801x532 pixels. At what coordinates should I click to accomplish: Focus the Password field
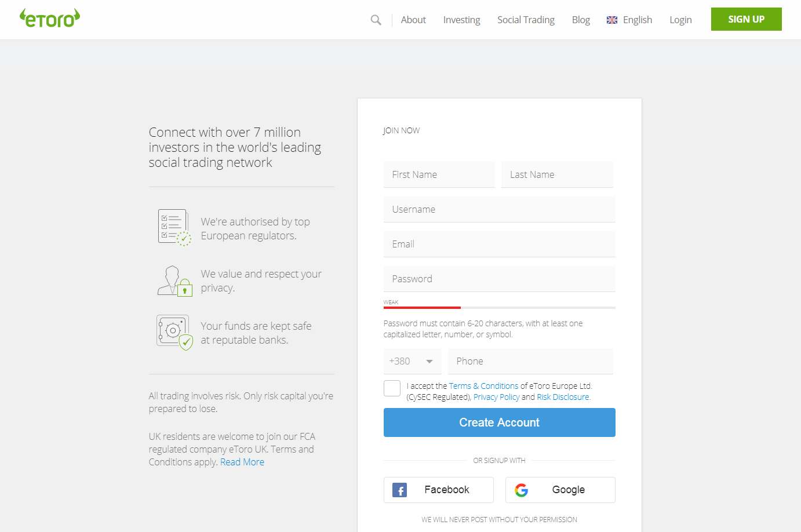pyautogui.click(x=500, y=279)
